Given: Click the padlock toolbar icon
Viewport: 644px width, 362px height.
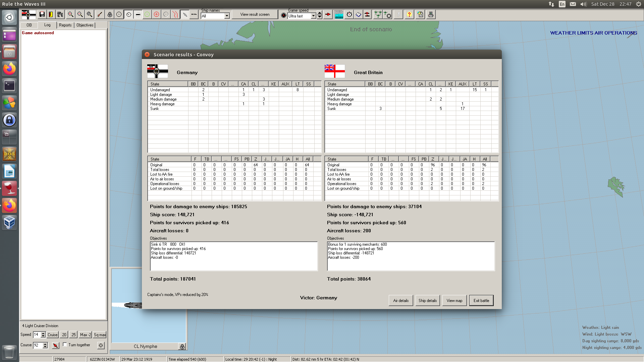Looking at the screenshot, I should coord(110,14).
